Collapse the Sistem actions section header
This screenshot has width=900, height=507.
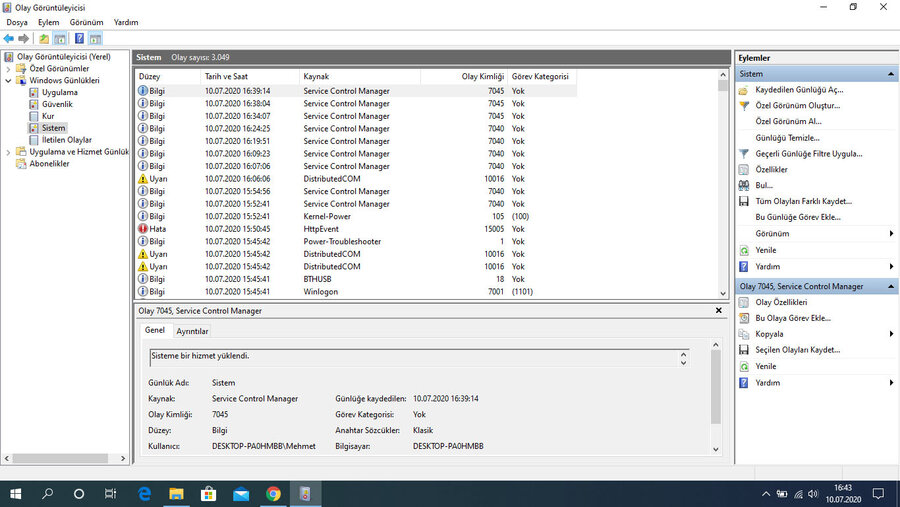[890, 74]
